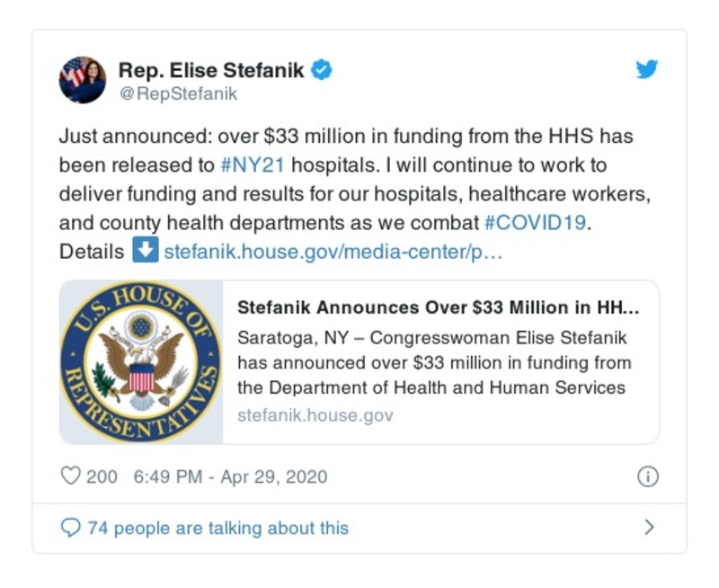Follow the stefanik.house.gov/media-center link
The height and width of the screenshot is (588, 719).
click(333, 251)
